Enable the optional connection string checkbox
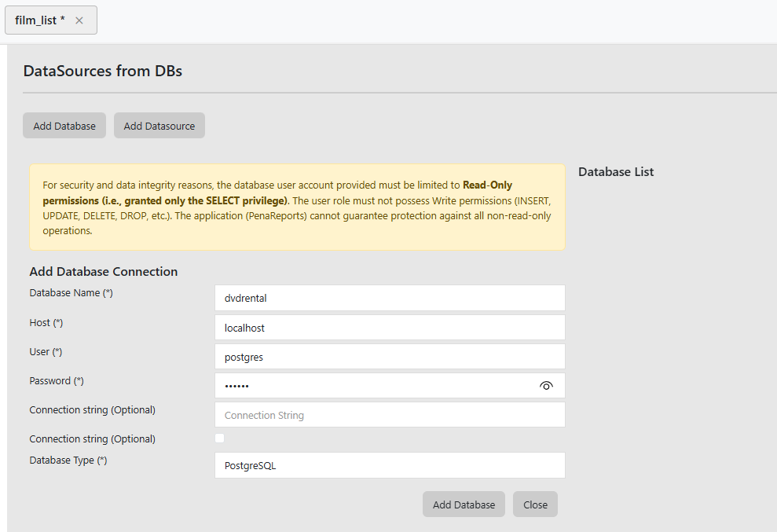The image size is (777, 532). [x=219, y=438]
